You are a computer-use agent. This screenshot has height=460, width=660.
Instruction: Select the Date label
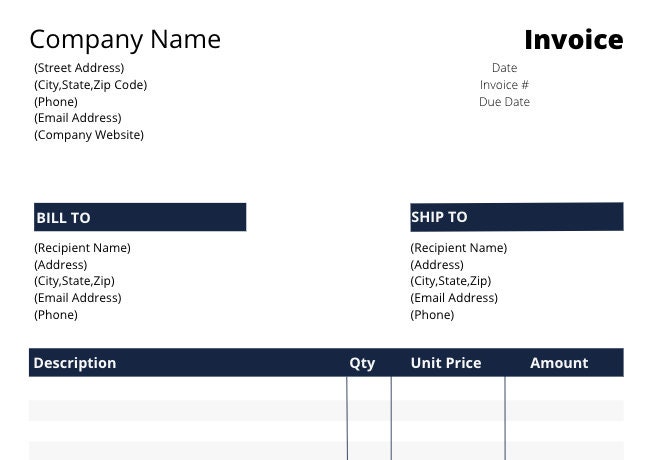pyautogui.click(x=504, y=68)
